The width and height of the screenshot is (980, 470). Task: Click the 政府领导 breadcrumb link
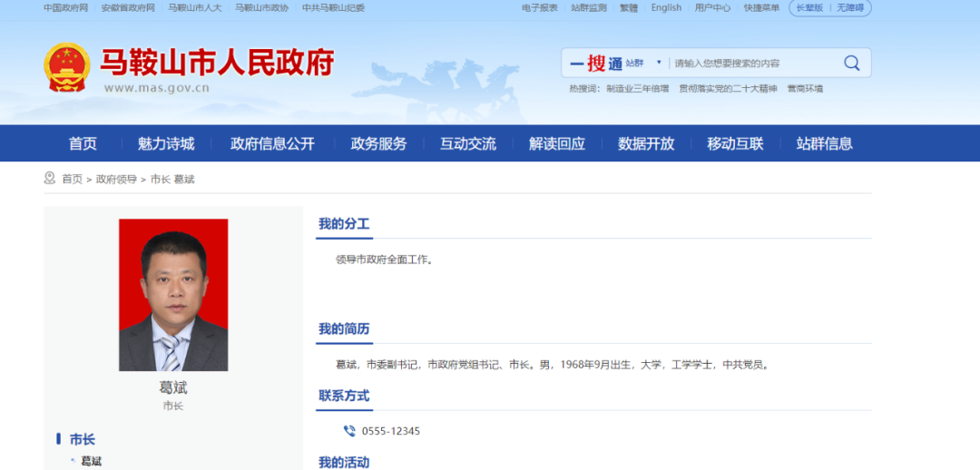point(116,180)
